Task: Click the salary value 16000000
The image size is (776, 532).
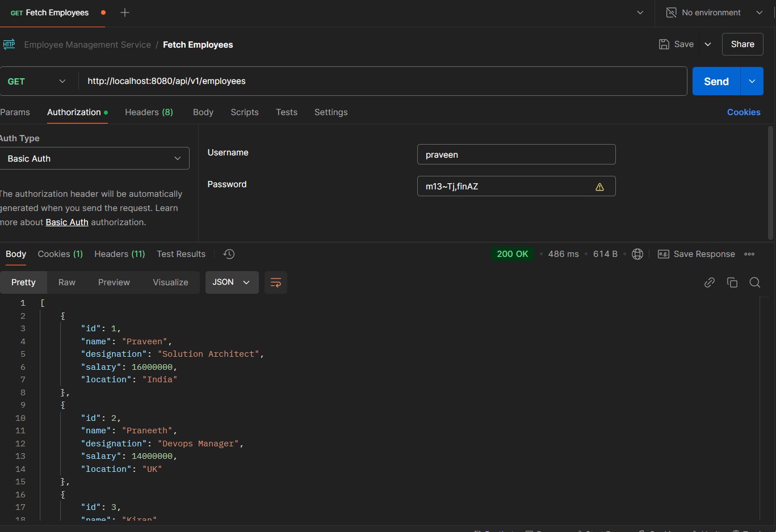Action: [x=152, y=367]
